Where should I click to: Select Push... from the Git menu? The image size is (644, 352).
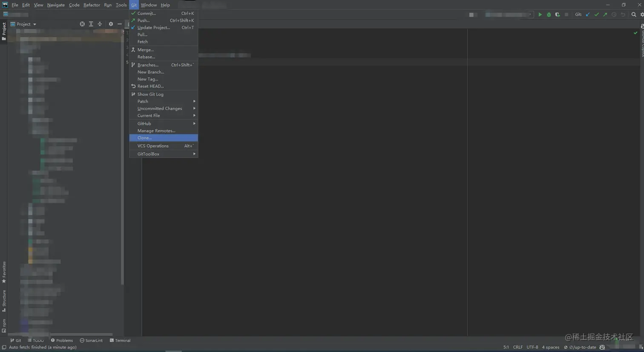coord(164,20)
